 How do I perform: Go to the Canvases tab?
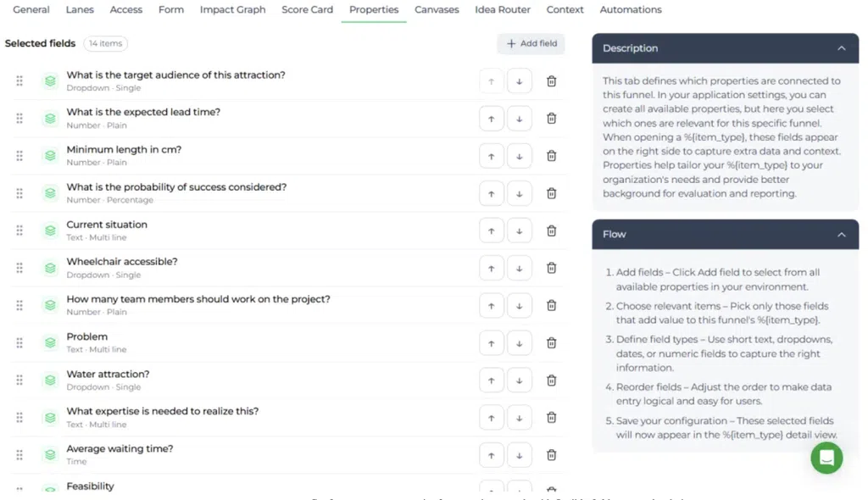(437, 9)
